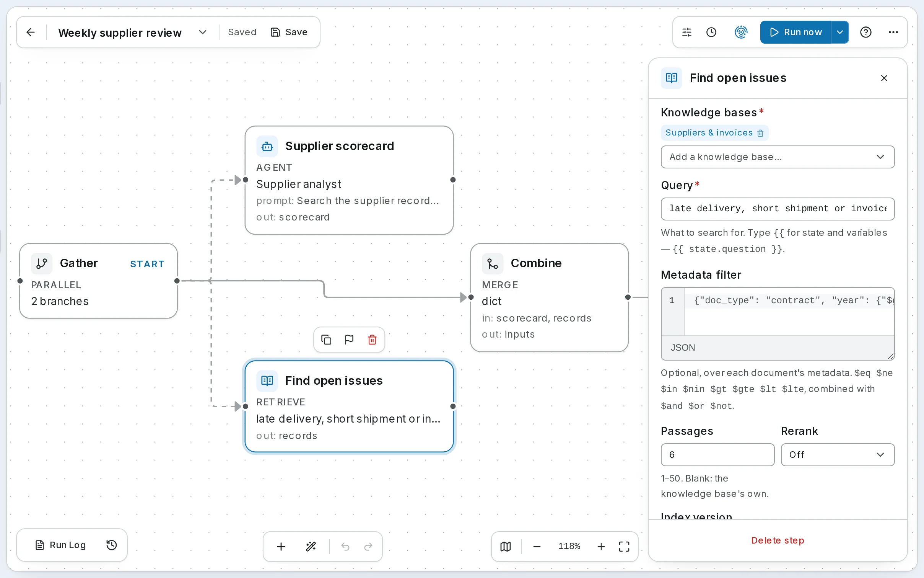Screen dimensions: 924x578
Task: Add a new step with plus icon
Action: pos(281,547)
